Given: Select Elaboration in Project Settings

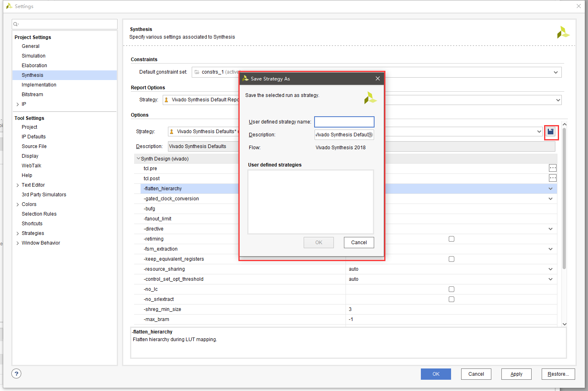Looking at the screenshot, I should (x=34, y=66).
